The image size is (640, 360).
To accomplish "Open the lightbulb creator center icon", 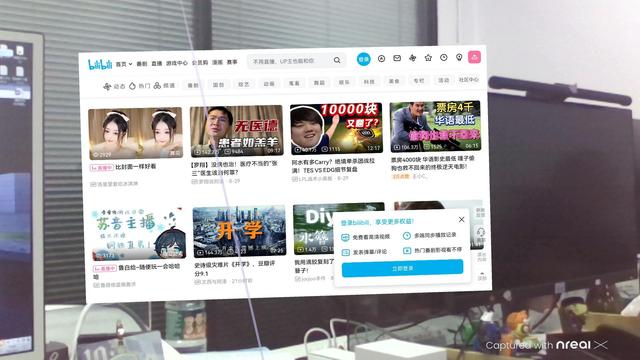I will (x=459, y=57).
